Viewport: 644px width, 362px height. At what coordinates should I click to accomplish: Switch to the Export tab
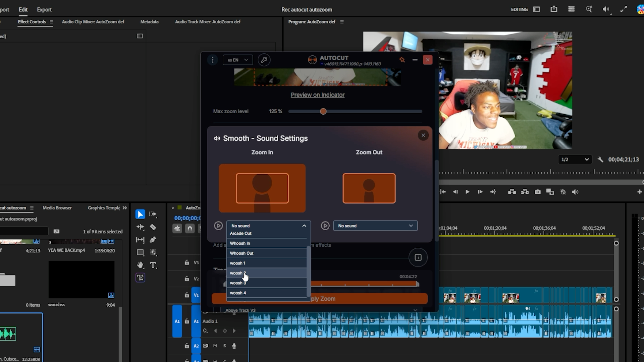point(44,10)
